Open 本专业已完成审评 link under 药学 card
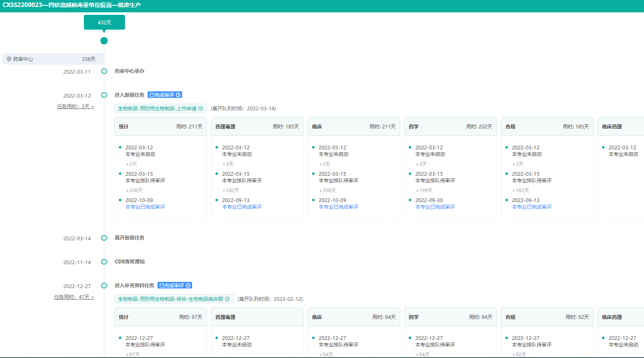 (x=435, y=207)
